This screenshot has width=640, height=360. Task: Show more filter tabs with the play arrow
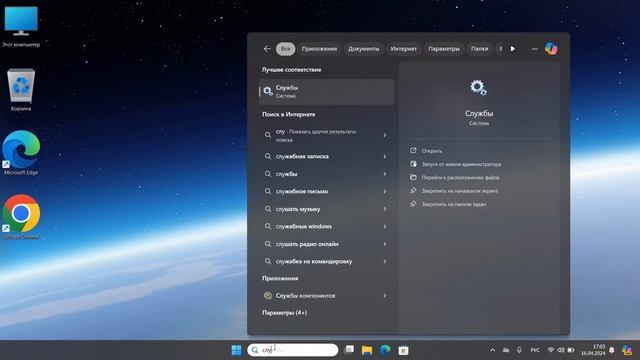513,49
